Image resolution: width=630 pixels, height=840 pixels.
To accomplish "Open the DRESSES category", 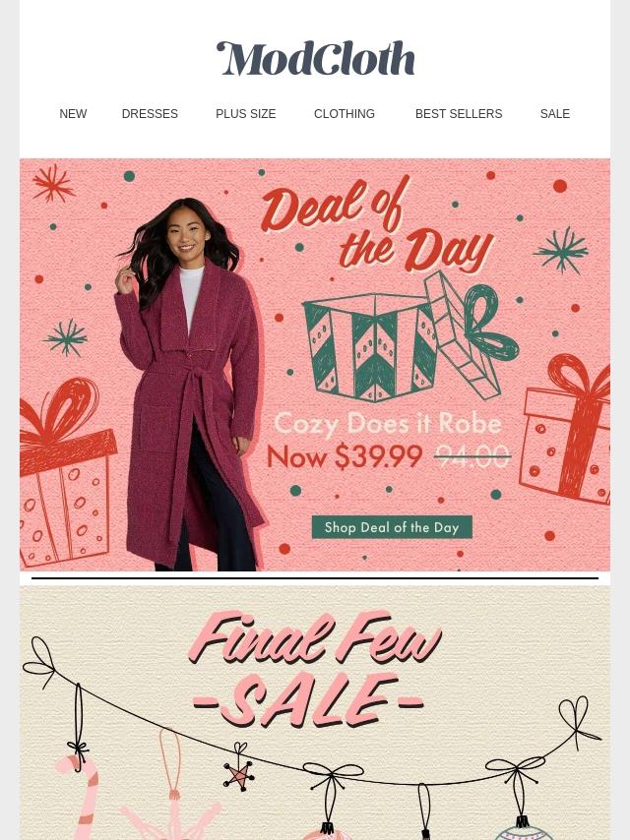I will pos(150,114).
